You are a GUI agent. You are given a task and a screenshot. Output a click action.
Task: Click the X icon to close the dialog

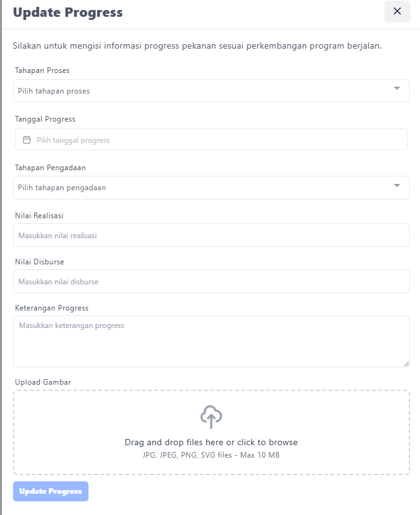pos(397,11)
